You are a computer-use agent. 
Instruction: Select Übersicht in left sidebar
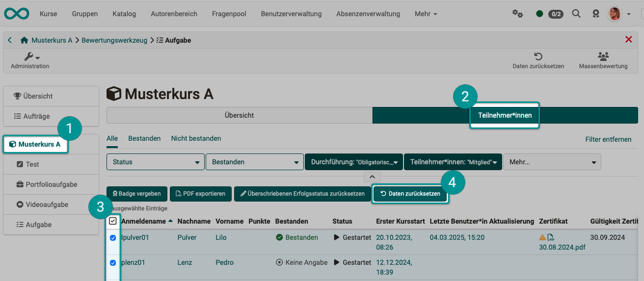click(x=51, y=96)
